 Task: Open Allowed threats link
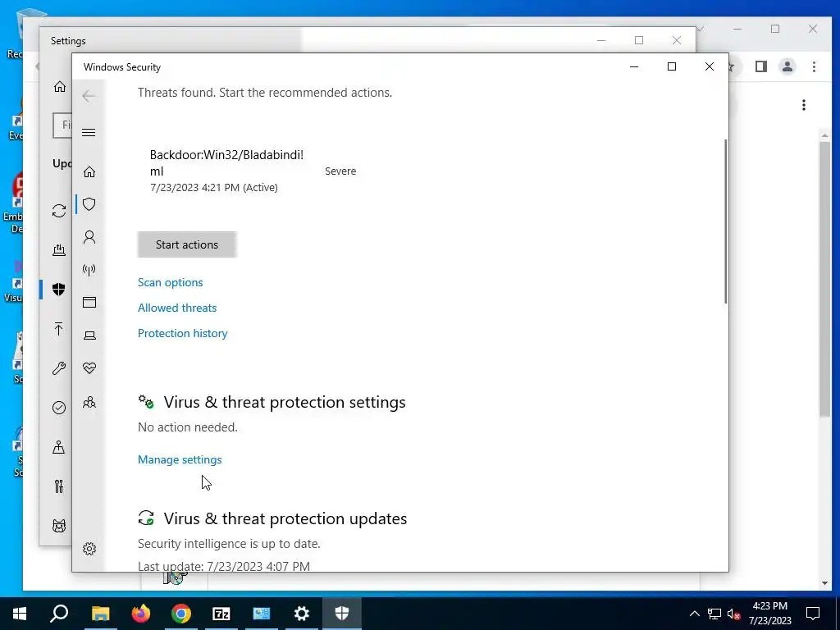(177, 308)
